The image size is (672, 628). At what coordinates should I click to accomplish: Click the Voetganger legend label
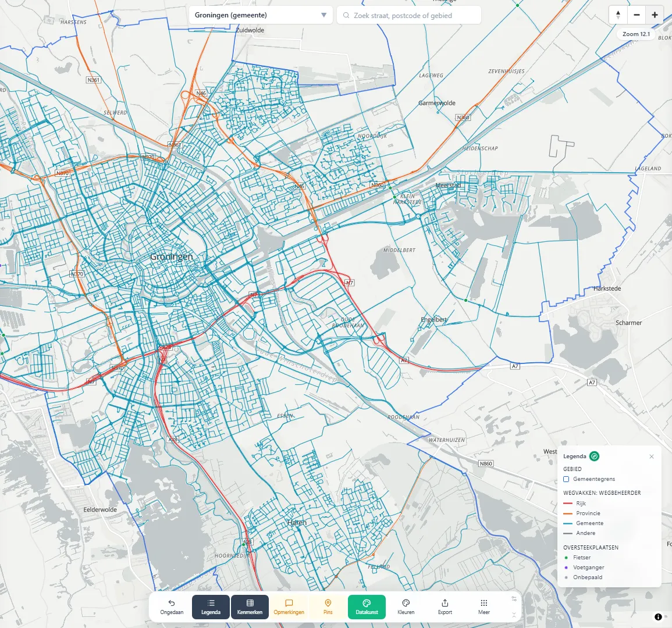[588, 568]
